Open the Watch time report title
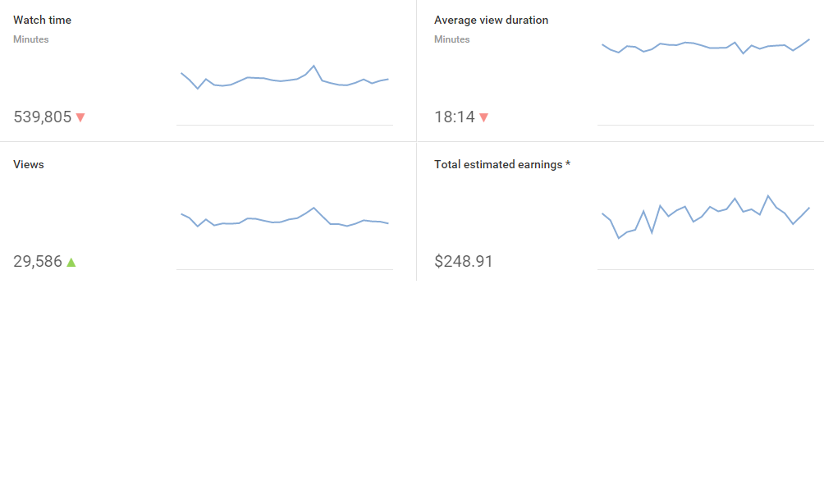 point(42,20)
